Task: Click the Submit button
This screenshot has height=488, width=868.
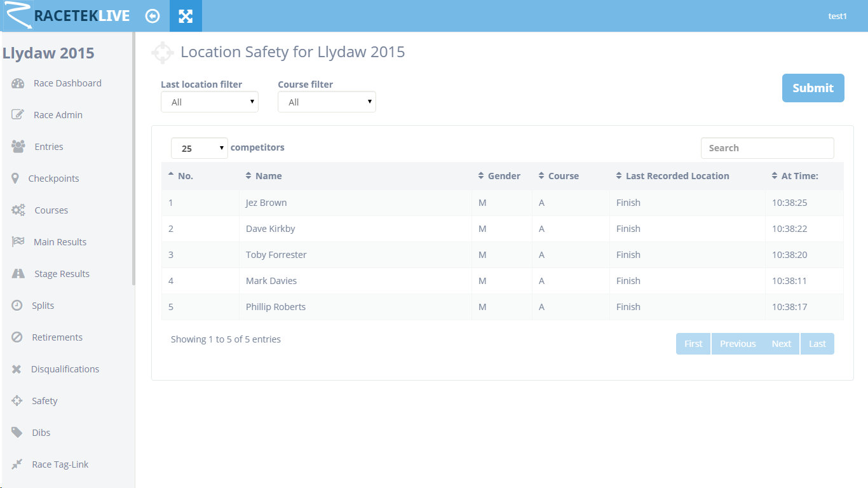Action: (813, 88)
